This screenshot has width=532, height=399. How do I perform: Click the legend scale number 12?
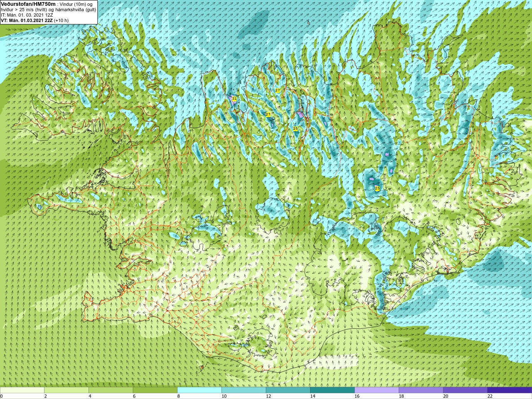[x=268, y=396]
